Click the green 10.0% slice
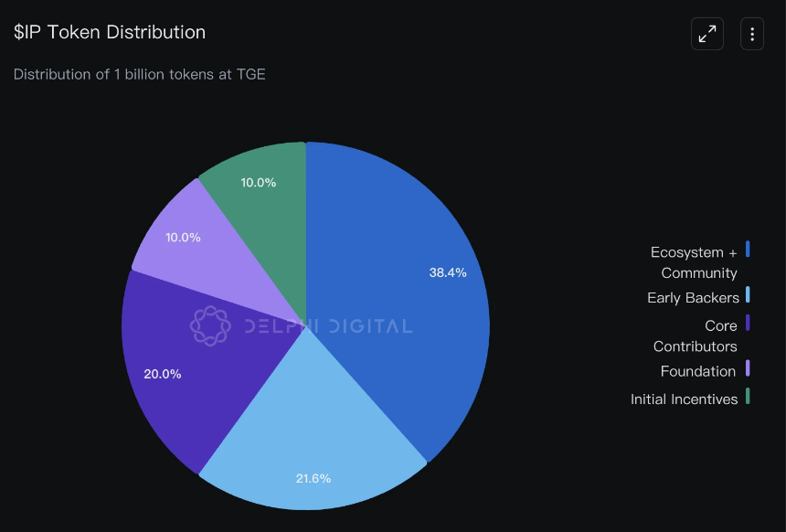The width and height of the screenshot is (786, 532). click(260, 187)
